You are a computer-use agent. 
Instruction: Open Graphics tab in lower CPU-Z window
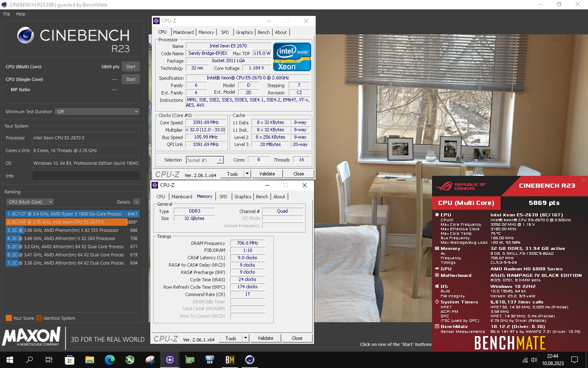click(x=243, y=197)
